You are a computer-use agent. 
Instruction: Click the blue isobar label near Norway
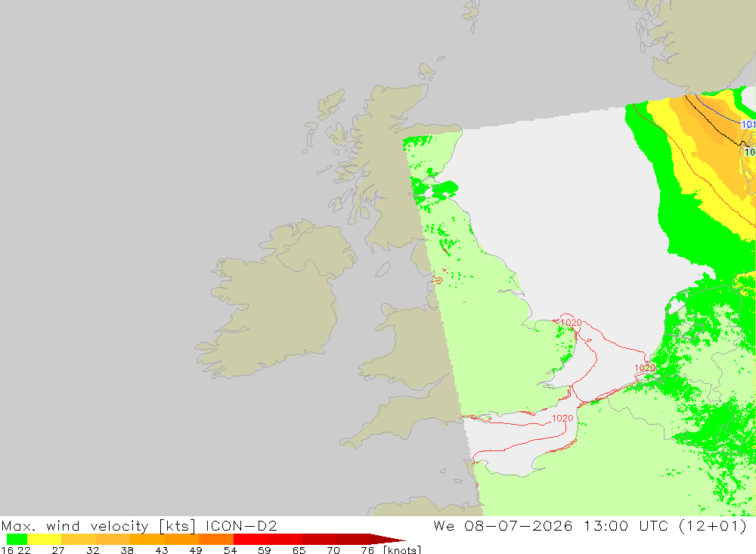pos(748,125)
